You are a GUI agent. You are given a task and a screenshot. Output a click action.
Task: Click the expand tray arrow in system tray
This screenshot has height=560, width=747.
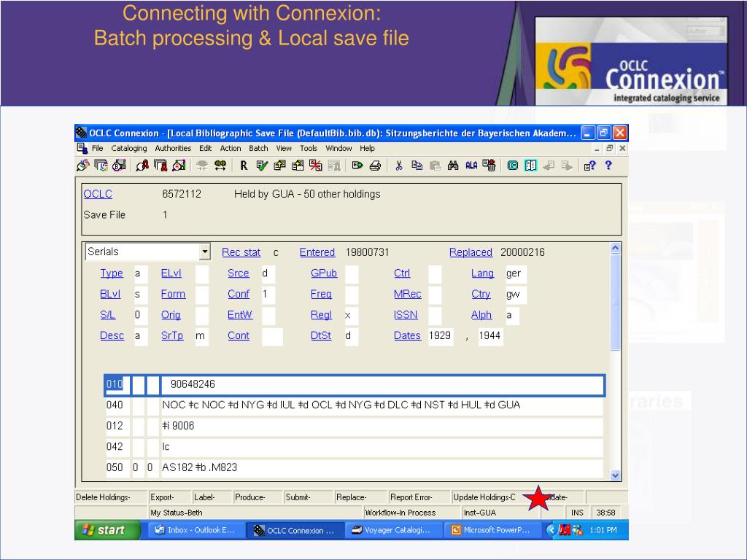(x=551, y=529)
